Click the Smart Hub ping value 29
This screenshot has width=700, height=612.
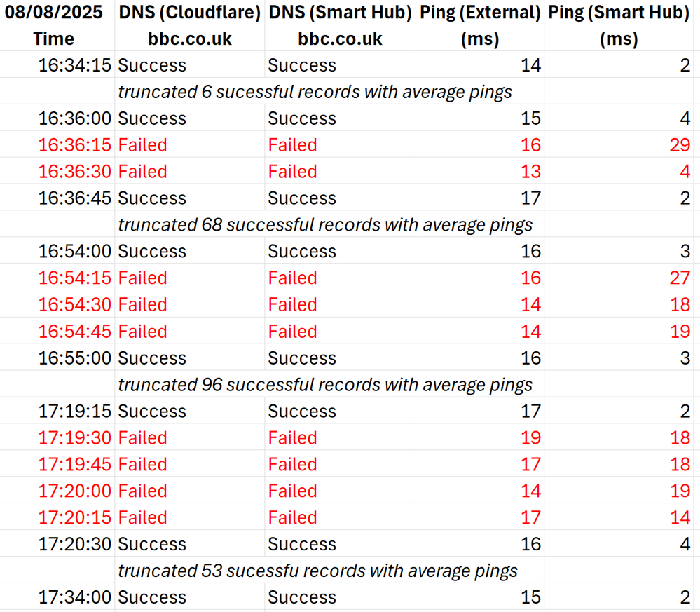[x=679, y=145]
